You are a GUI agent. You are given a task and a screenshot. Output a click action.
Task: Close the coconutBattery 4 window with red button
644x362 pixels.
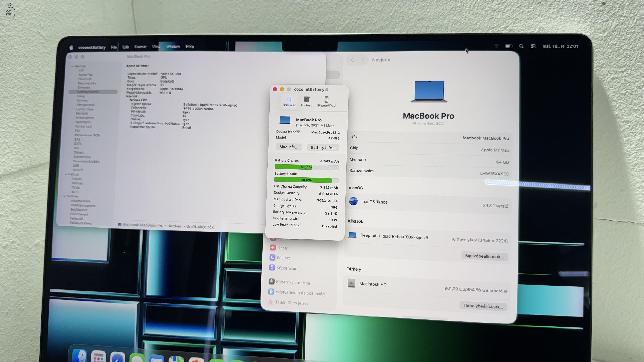pos(275,89)
